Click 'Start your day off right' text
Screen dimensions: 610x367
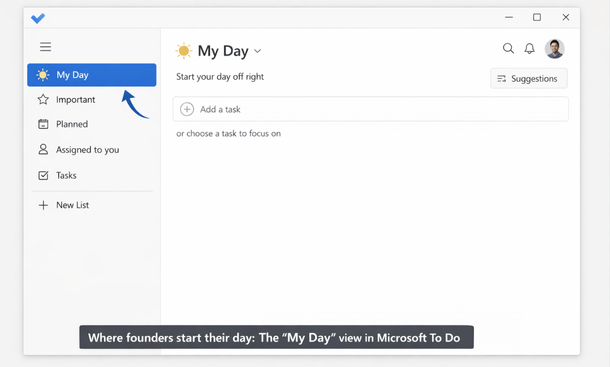tap(220, 77)
